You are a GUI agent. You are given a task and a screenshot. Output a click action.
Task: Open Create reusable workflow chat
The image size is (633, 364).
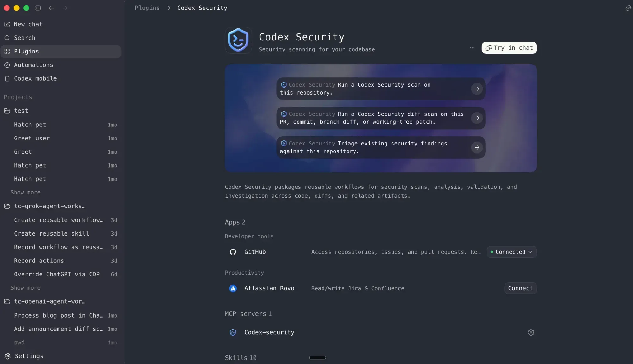[x=60, y=220]
